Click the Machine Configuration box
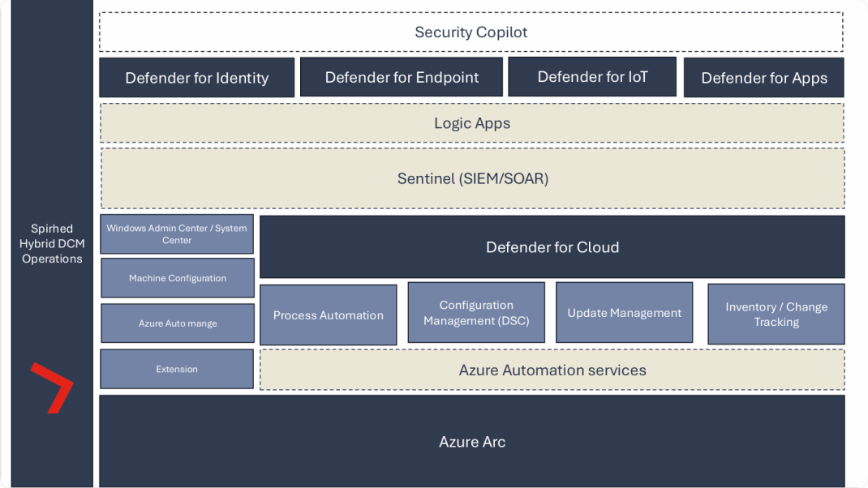The image size is (868, 488). [177, 278]
